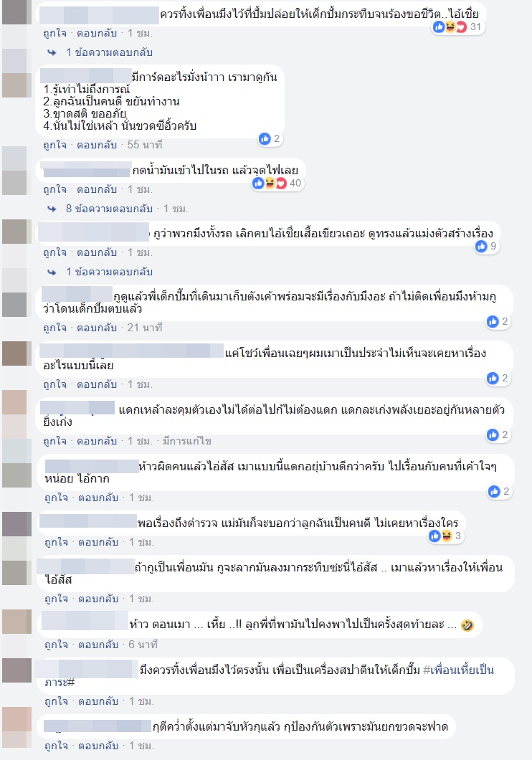Click มีการแก้ไข edited label
This screenshot has width=532, height=760.
(187, 442)
